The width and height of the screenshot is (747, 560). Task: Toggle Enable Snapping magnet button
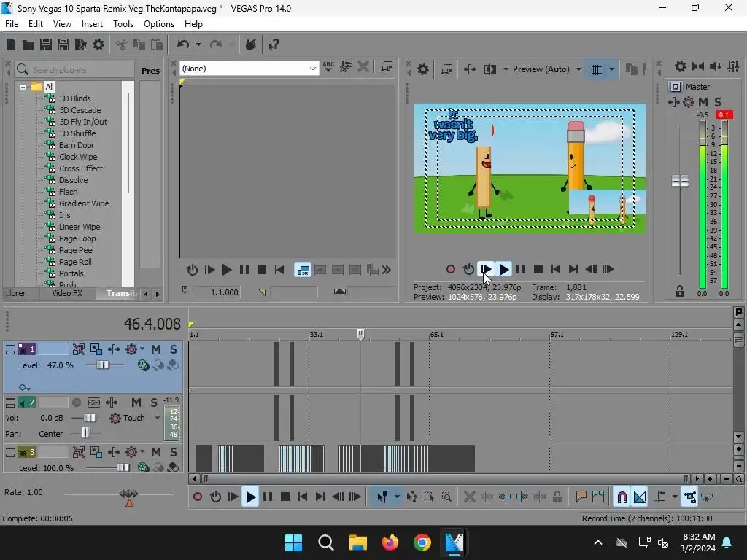coord(622,497)
